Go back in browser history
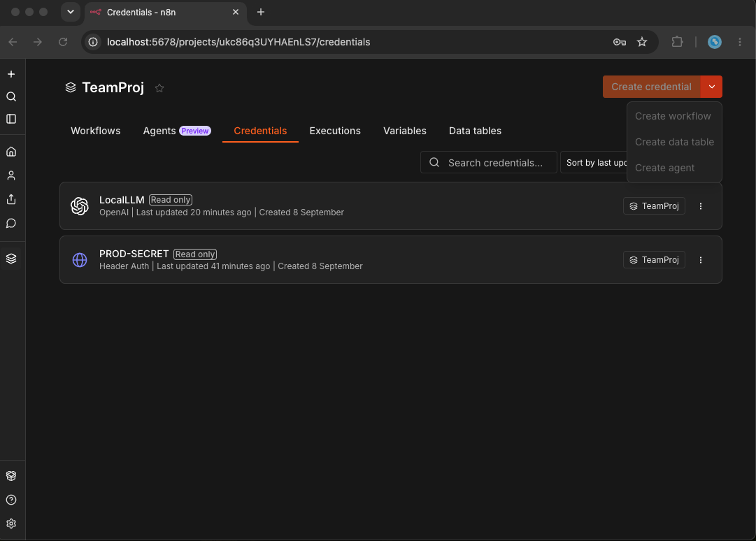The height and width of the screenshot is (541, 756). (x=13, y=42)
